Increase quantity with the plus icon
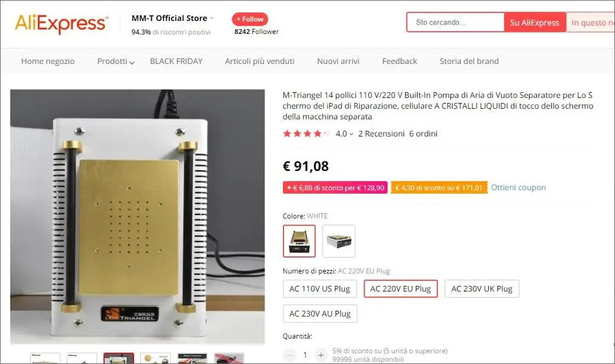This screenshot has height=364, width=615. (321, 355)
